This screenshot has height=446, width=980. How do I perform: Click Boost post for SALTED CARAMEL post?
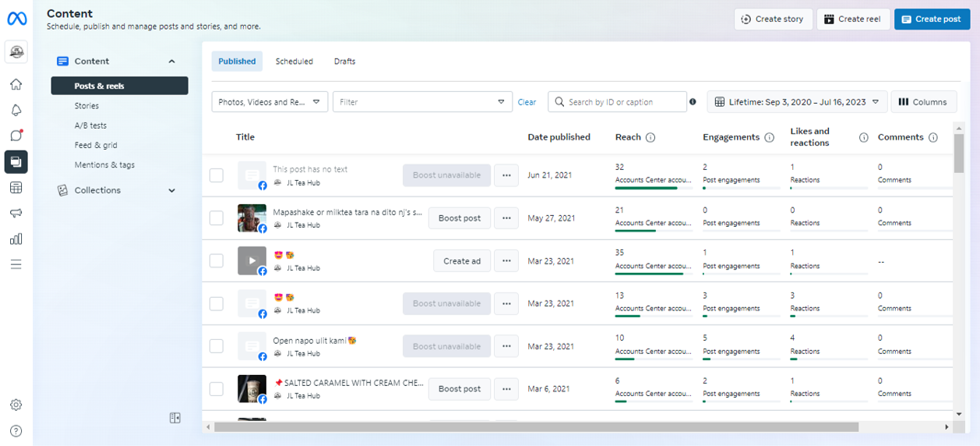pyautogui.click(x=460, y=389)
